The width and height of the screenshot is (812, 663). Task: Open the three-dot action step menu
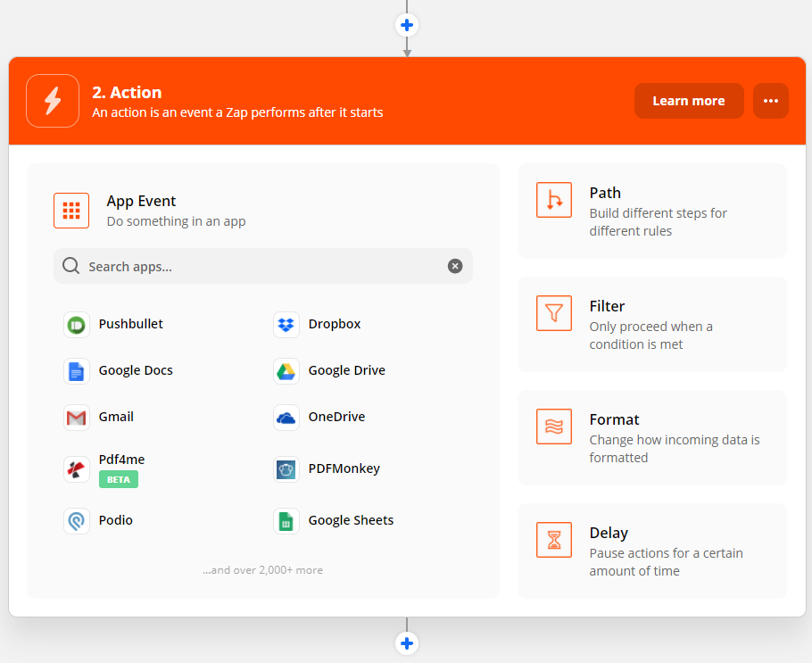pyautogui.click(x=771, y=101)
